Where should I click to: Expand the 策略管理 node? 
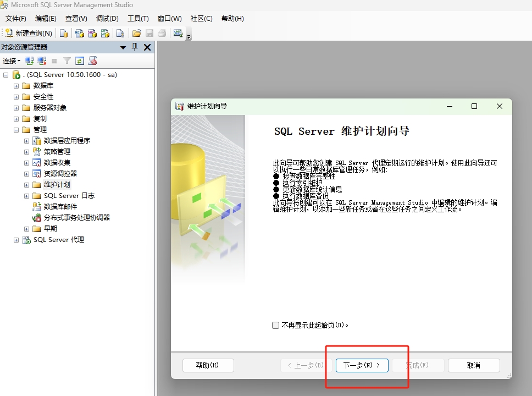[26, 152]
